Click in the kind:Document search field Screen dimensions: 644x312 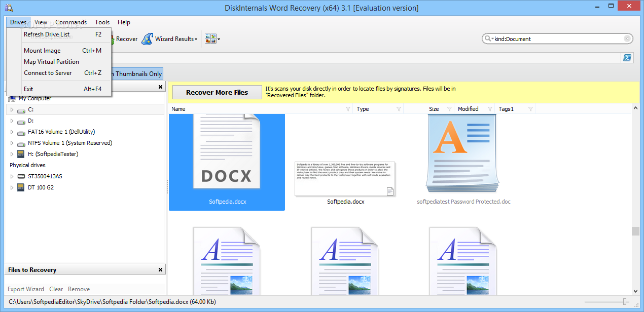(558, 38)
